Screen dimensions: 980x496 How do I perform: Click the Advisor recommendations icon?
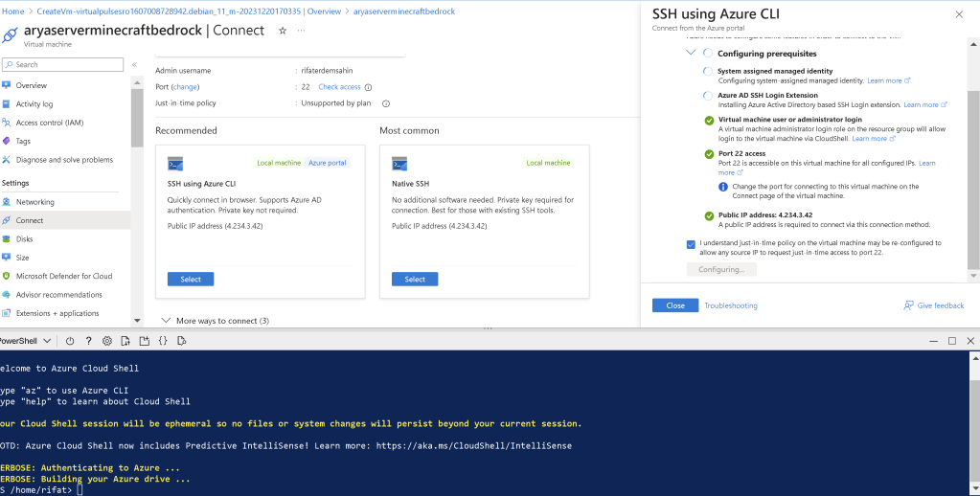(7, 294)
